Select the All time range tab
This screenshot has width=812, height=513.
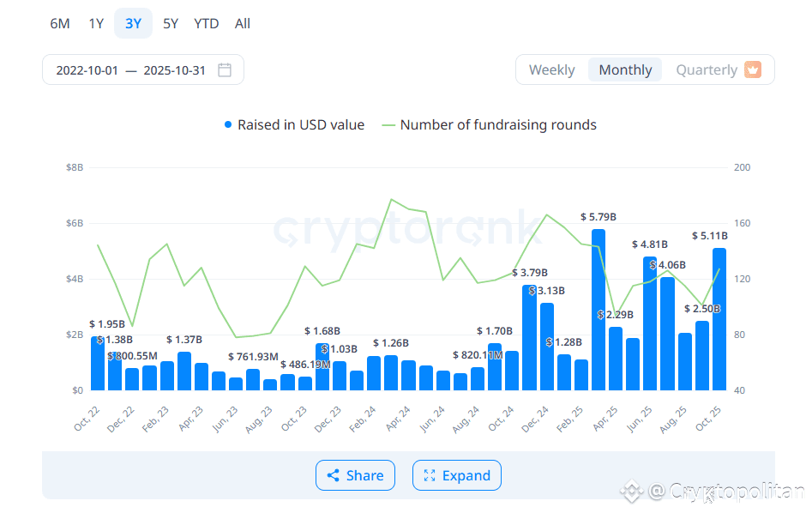(x=242, y=23)
